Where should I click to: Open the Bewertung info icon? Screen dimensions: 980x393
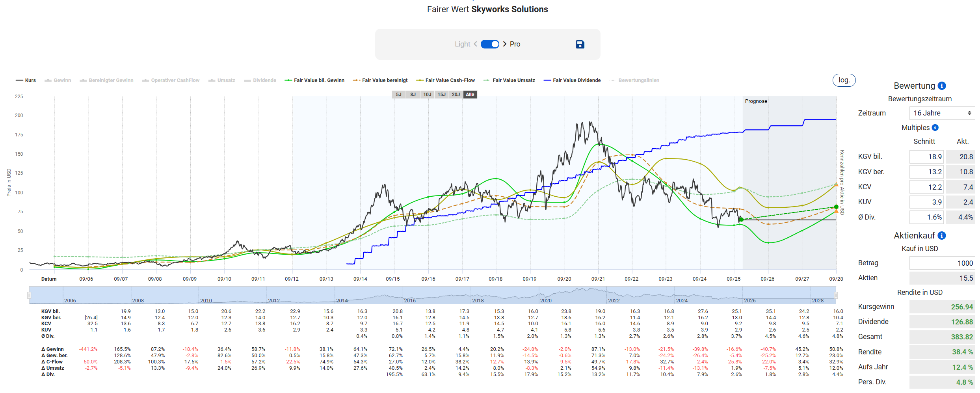pyautogui.click(x=942, y=86)
